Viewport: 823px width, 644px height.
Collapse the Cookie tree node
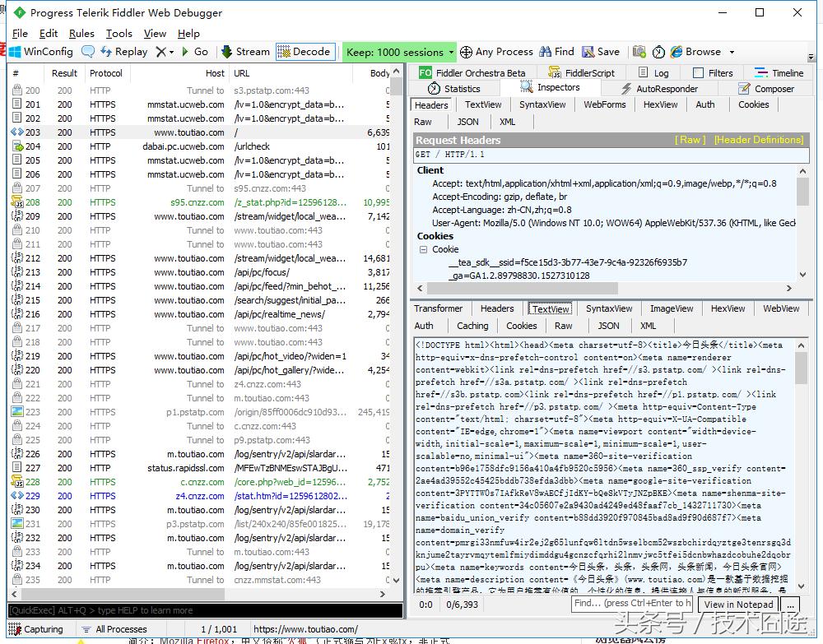pos(423,250)
